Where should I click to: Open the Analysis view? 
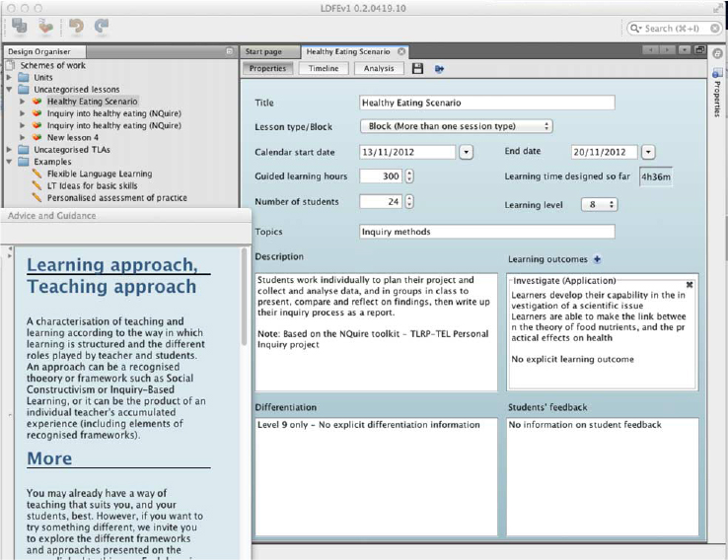click(x=378, y=69)
